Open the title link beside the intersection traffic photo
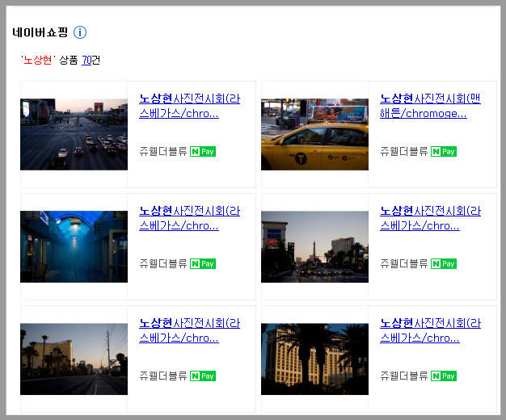This screenshot has height=420, width=506. click(189, 106)
